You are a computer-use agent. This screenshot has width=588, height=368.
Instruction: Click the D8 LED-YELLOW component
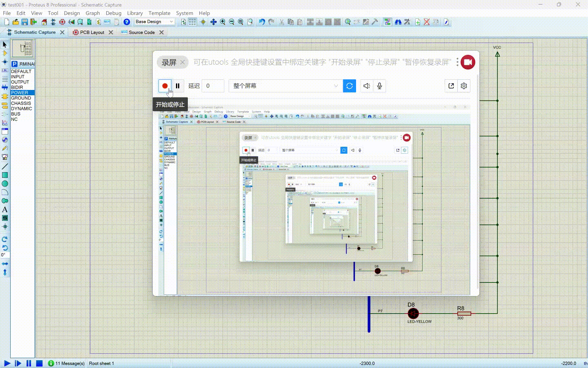(x=413, y=314)
